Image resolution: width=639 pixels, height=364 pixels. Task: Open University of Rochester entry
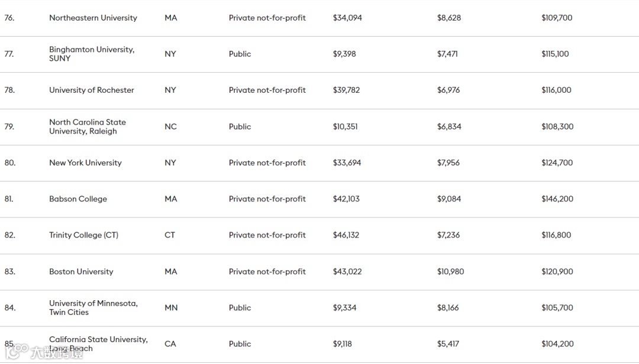click(x=91, y=90)
